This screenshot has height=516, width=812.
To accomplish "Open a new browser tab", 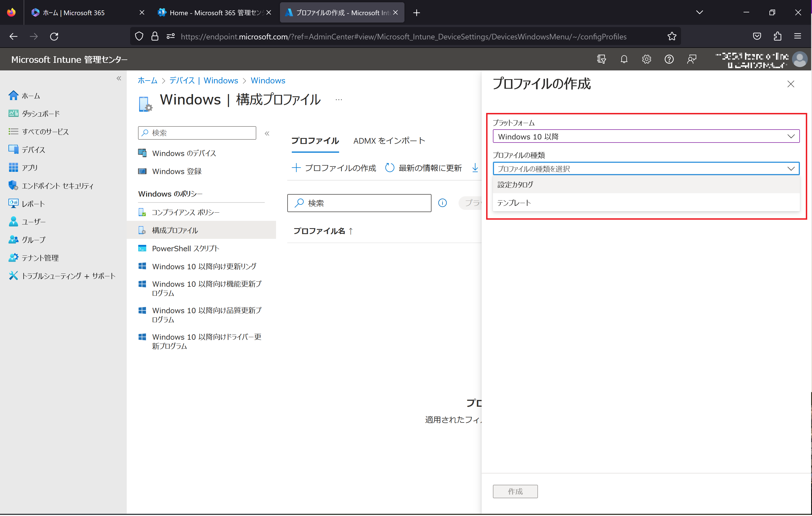I will click(417, 13).
